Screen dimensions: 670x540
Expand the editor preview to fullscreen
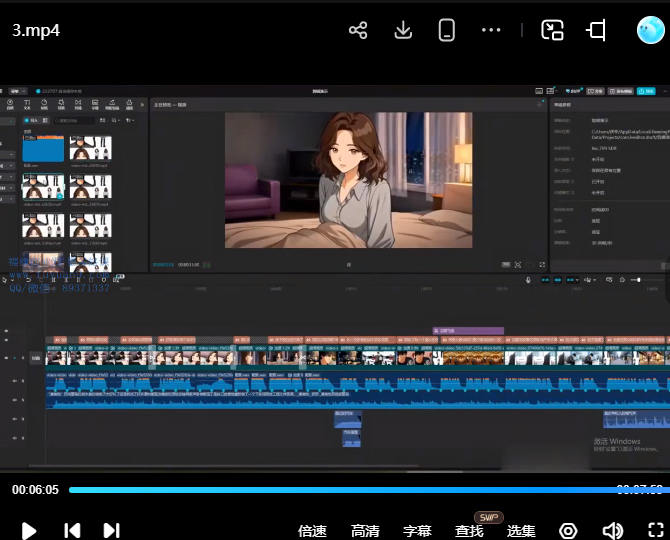542,265
